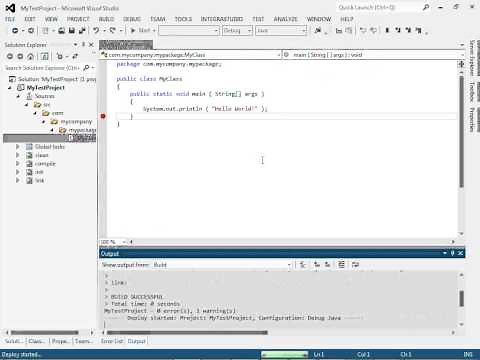The width and height of the screenshot is (480, 360).
Task: Open the PROJECT menu
Action: click(78, 19)
